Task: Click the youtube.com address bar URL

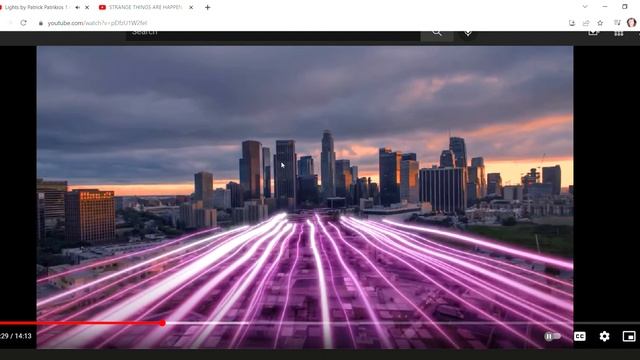Action: [97, 23]
